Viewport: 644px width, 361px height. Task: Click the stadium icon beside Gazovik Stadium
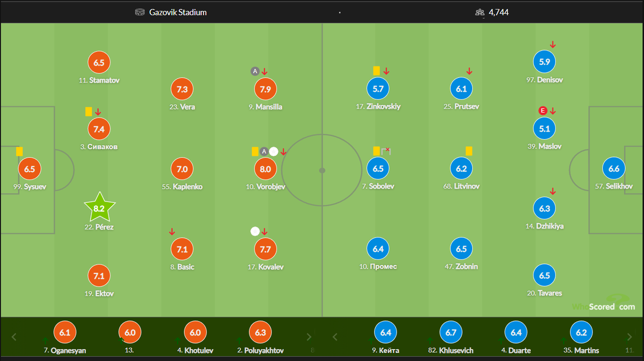pyautogui.click(x=140, y=12)
